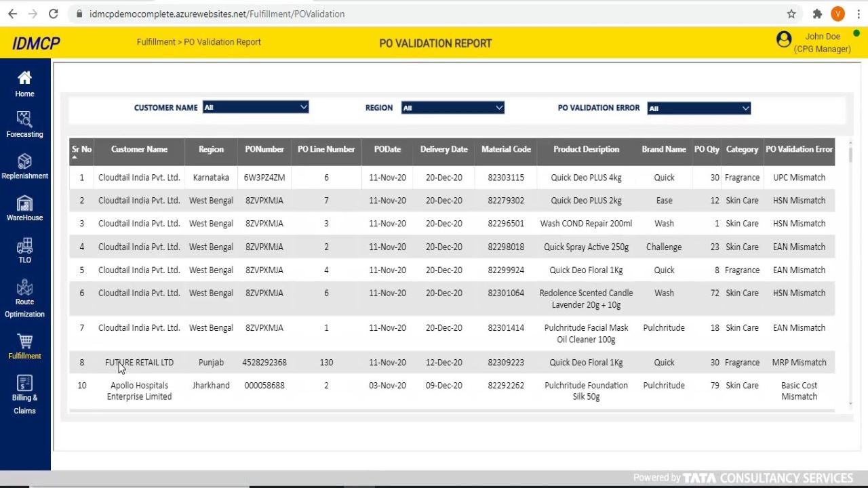Click the browser forward arrow
The width and height of the screenshot is (868, 488).
(x=33, y=14)
